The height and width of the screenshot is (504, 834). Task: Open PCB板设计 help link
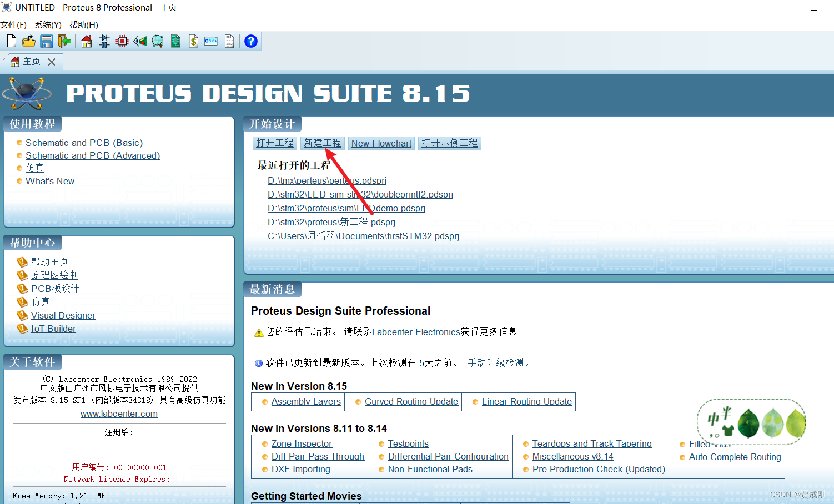(56, 289)
